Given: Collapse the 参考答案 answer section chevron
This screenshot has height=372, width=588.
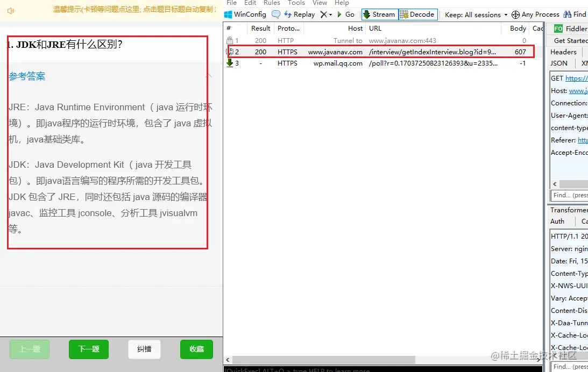Looking at the screenshot, I should 209,76.
